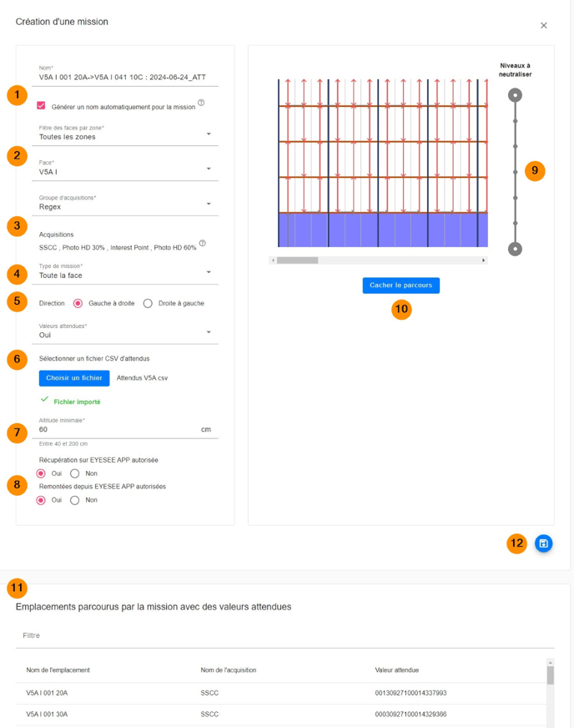Click the scroll-right arrow under the rack preview
This screenshot has width=574, height=728.
click(483, 260)
